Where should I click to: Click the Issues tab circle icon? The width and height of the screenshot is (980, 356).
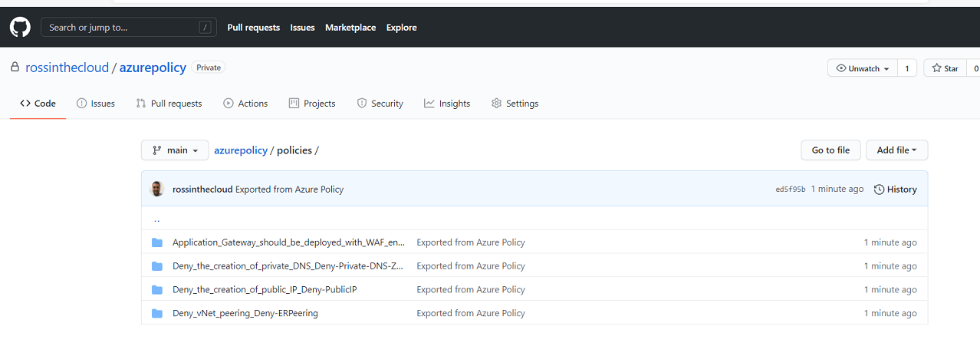(x=81, y=104)
